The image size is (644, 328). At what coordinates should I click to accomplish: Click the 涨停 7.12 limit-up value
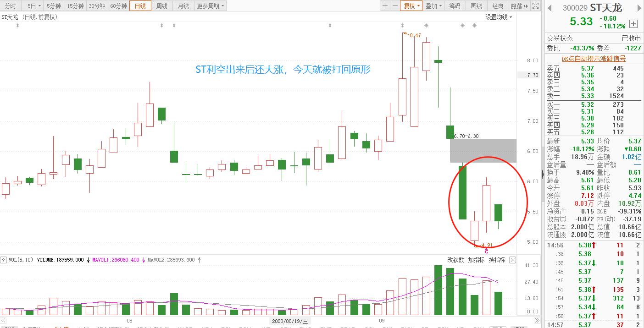[x=587, y=196]
